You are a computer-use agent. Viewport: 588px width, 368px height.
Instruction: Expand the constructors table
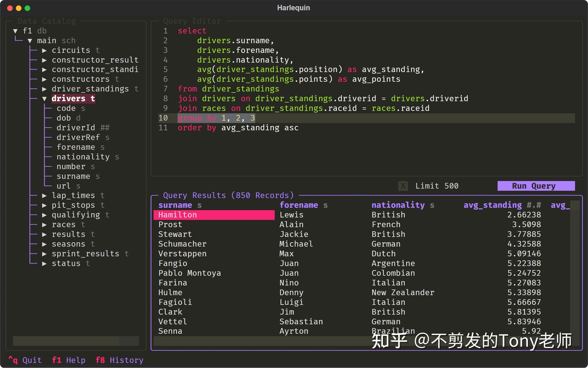pyautogui.click(x=45, y=79)
